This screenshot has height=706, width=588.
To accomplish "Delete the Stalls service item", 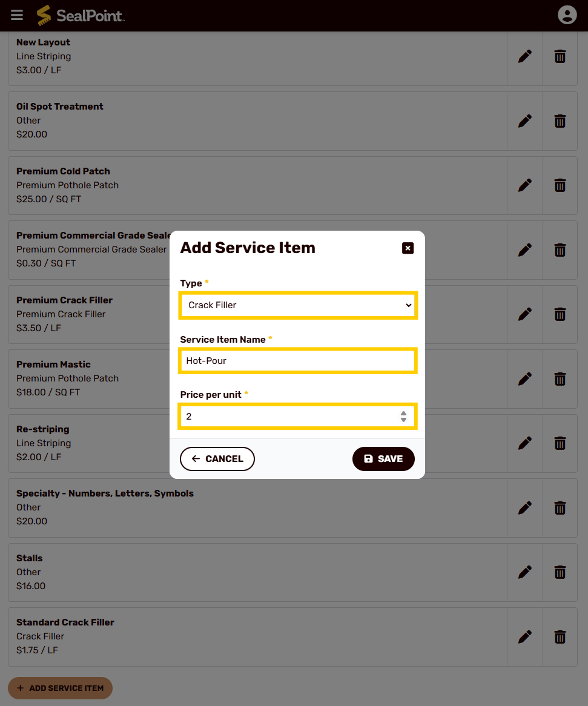I will (x=560, y=572).
